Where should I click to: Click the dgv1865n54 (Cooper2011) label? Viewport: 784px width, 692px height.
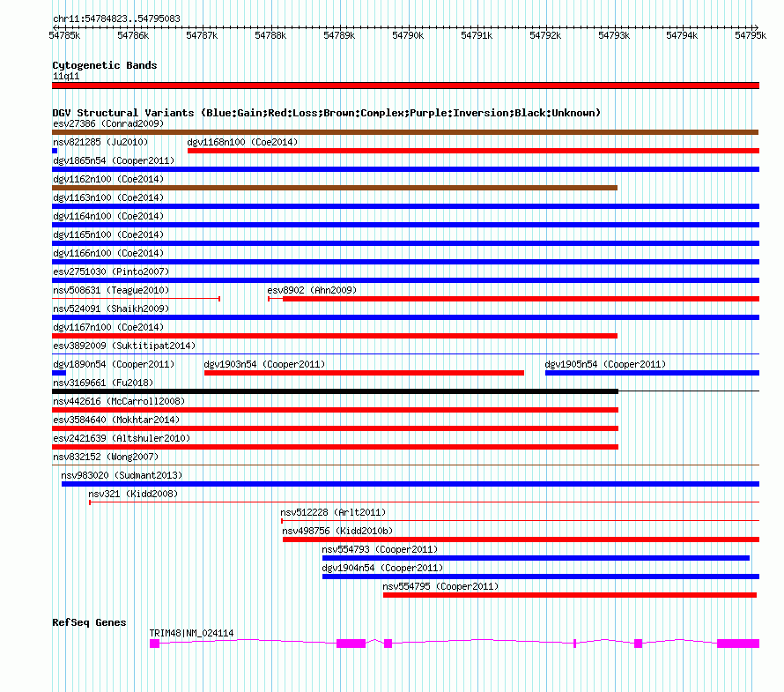point(114,160)
